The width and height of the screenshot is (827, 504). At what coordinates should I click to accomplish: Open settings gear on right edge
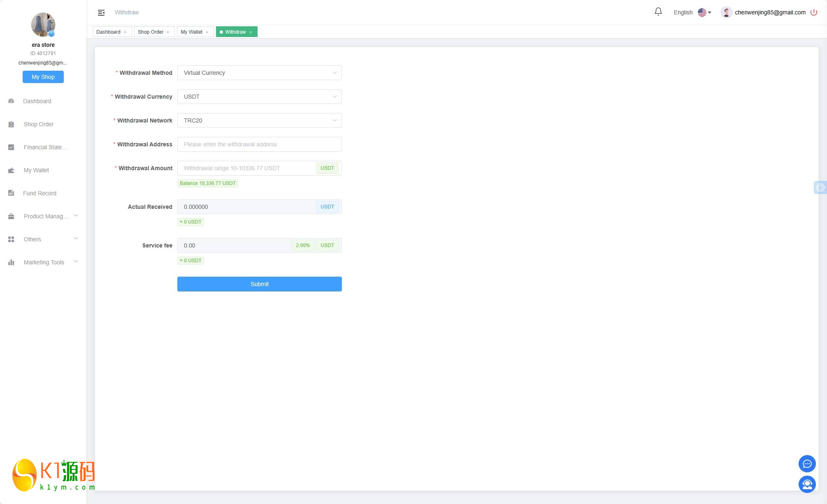tap(820, 187)
